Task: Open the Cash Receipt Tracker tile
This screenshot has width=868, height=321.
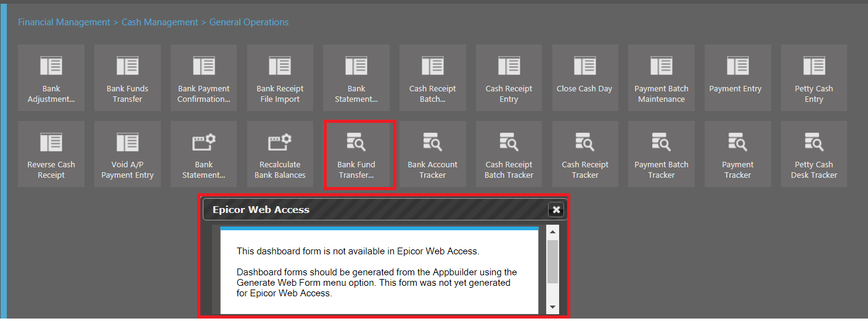Action: pyautogui.click(x=585, y=154)
